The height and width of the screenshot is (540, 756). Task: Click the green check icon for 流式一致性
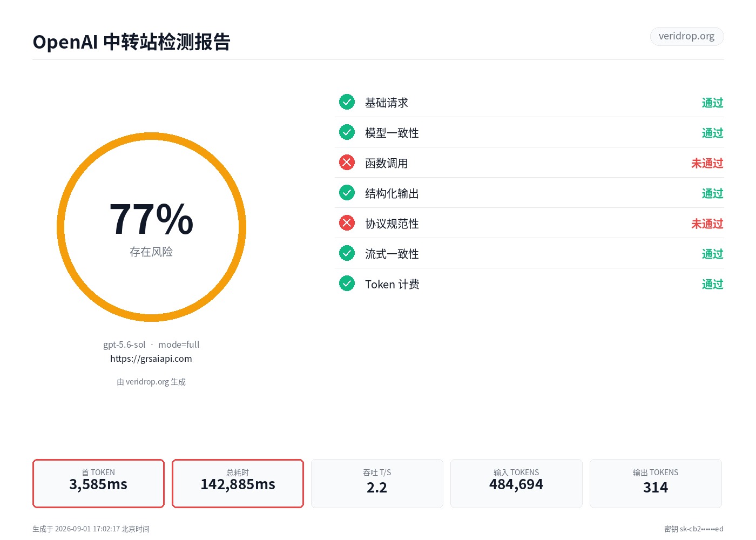347,253
